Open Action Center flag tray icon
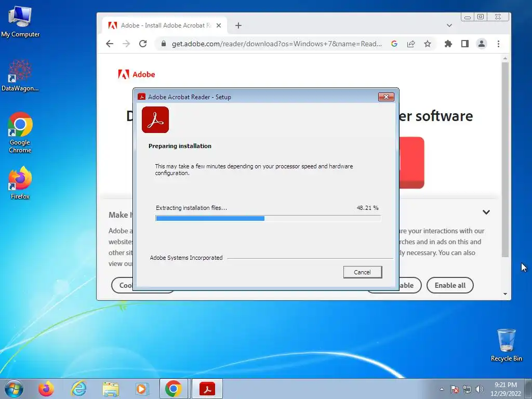 click(454, 389)
